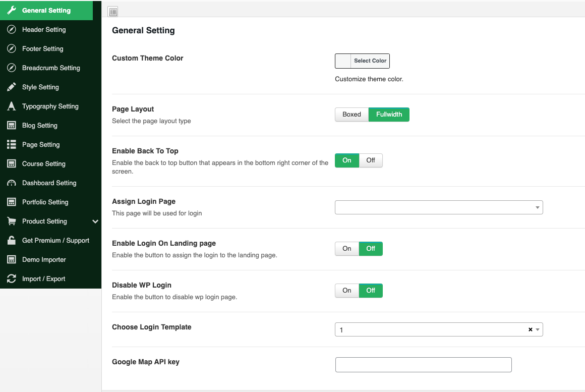The width and height of the screenshot is (585, 392).
Task: Click the Blog Setting layout icon
Action: pos(12,125)
